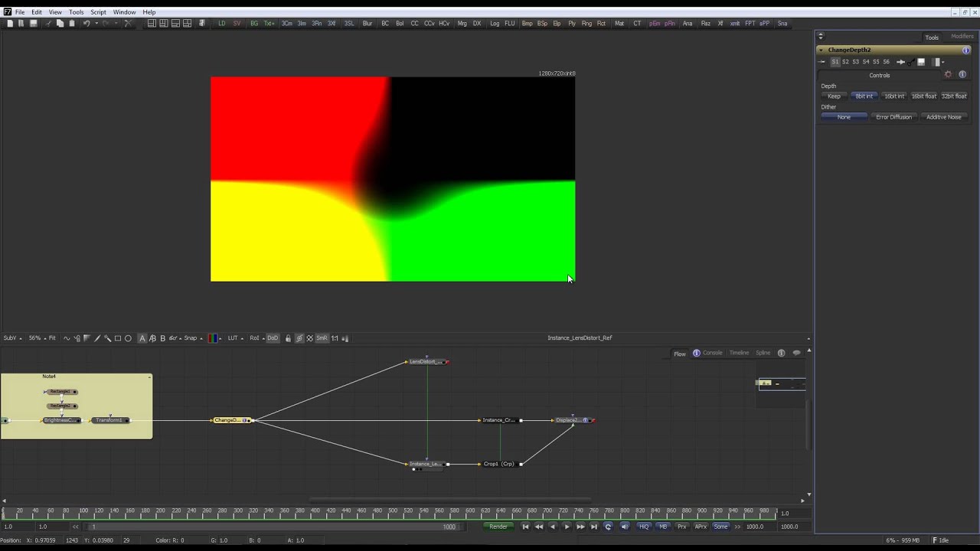The height and width of the screenshot is (551, 980).
Task: Click Fit in viewer toolbar
Action: (x=52, y=338)
